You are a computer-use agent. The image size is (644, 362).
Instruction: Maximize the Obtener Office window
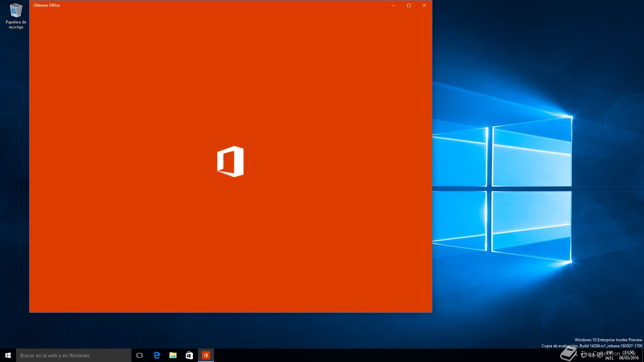click(x=409, y=5)
